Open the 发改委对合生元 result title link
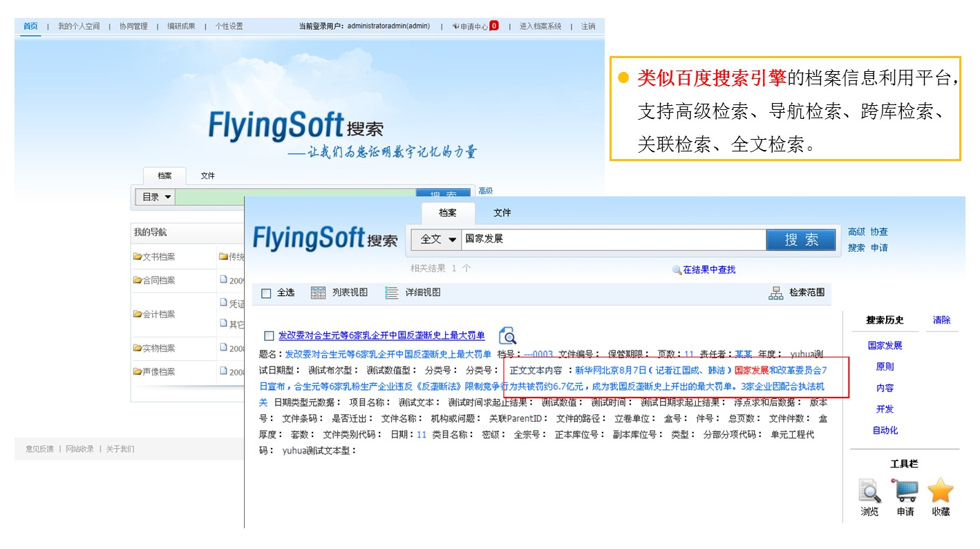The image size is (980, 549). pos(381,335)
